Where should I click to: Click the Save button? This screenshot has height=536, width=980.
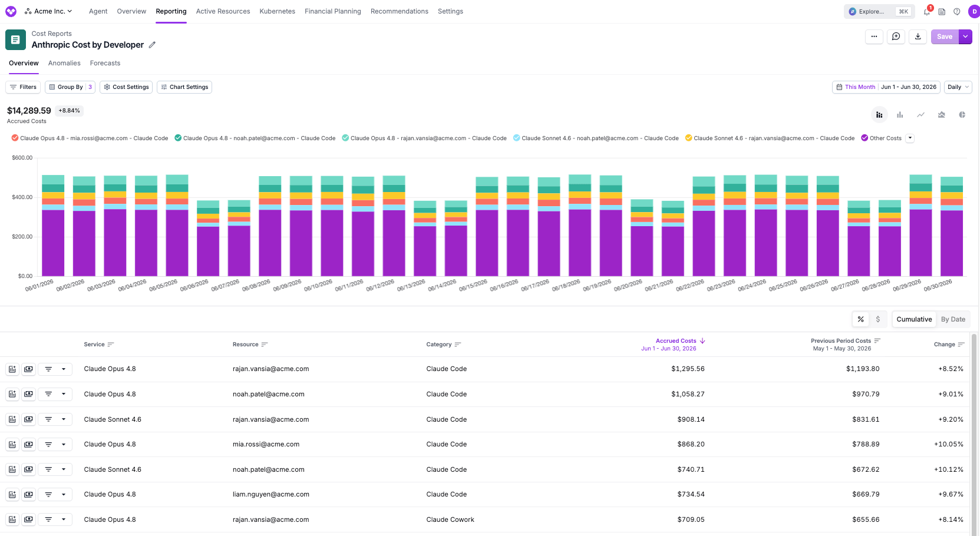coord(945,37)
